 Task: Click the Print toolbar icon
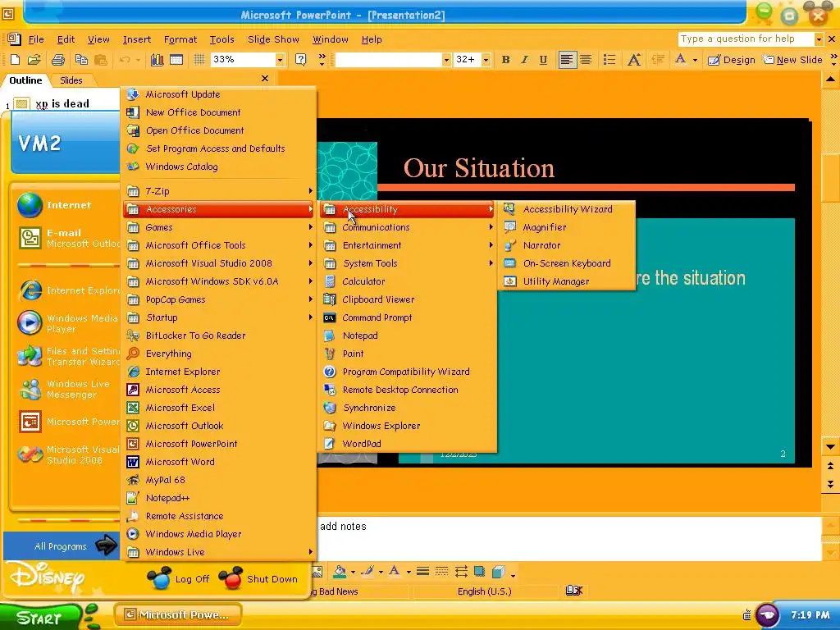click(x=58, y=60)
